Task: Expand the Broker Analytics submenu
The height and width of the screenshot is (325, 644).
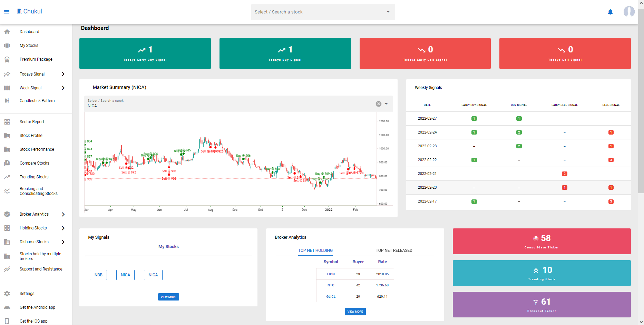Action: tap(63, 214)
